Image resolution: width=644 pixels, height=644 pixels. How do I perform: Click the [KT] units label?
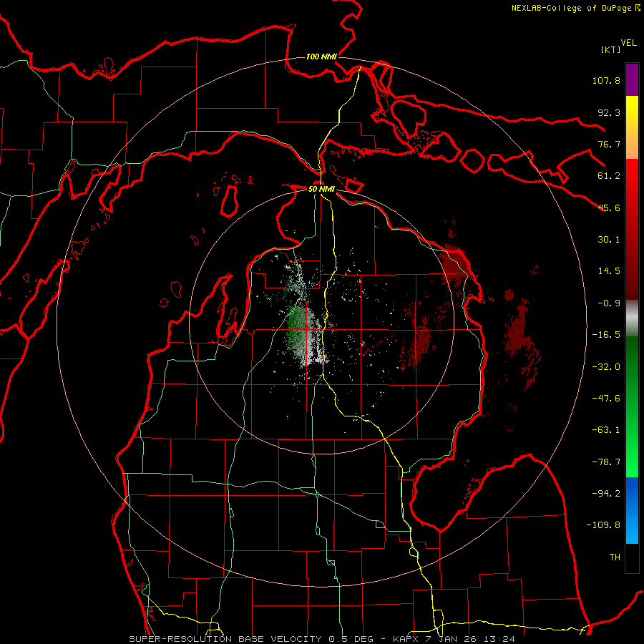[610, 49]
